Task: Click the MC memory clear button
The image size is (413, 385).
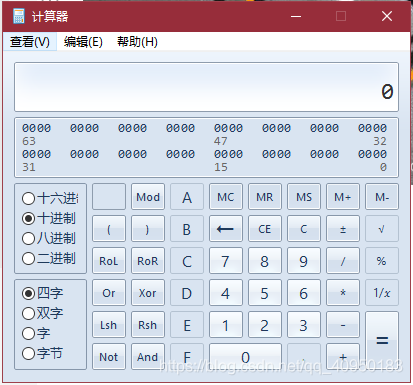Action: (226, 197)
